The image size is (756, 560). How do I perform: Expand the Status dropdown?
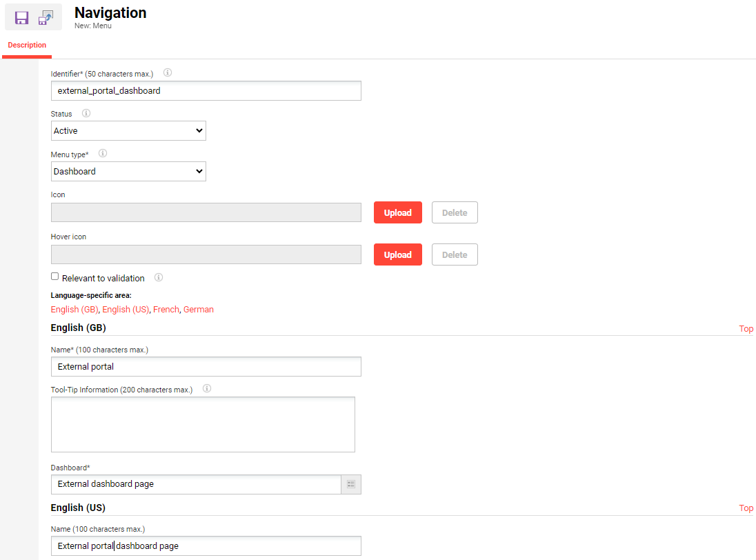click(x=128, y=131)
